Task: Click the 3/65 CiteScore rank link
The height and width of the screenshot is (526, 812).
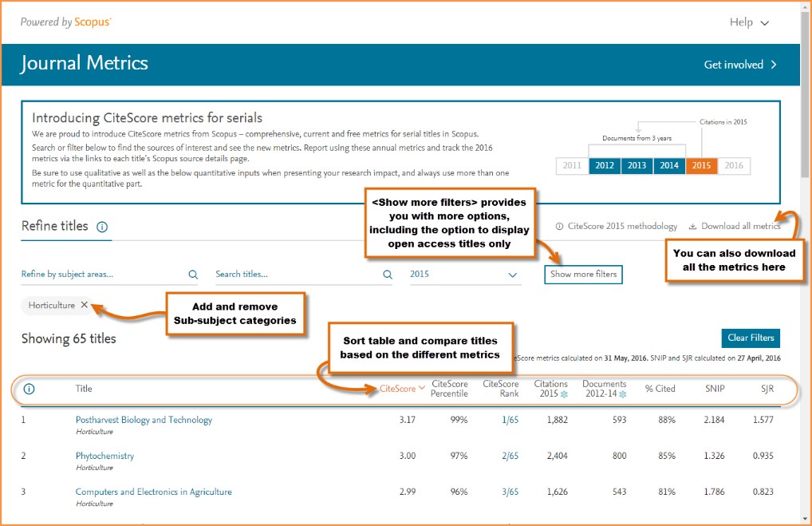Action: click(x=510, y=492)
